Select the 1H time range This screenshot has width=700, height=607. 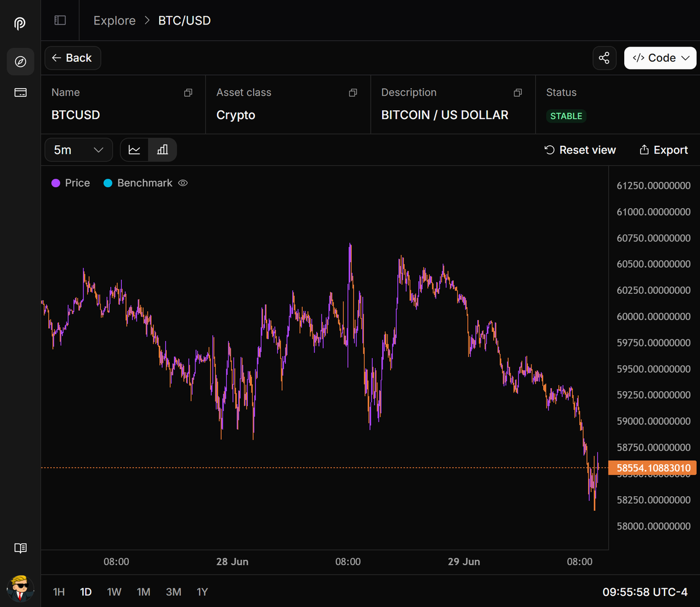click(59, 592)
